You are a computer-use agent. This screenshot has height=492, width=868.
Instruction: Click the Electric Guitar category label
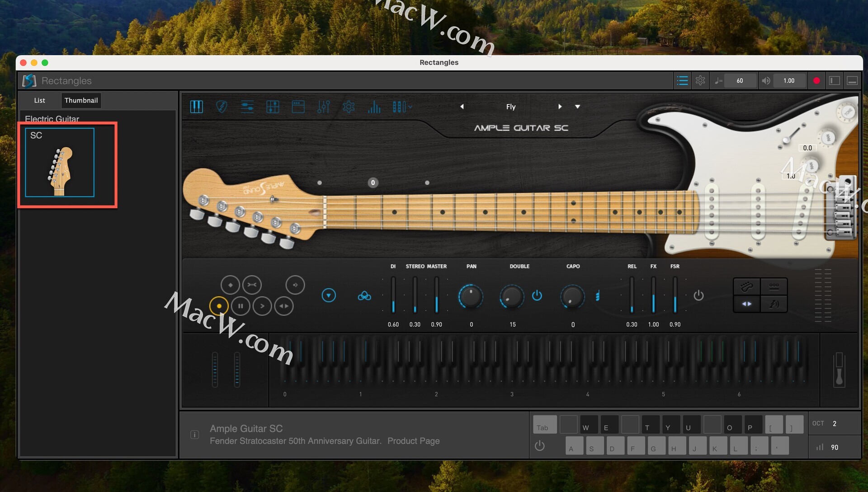(x=52, y=119)
